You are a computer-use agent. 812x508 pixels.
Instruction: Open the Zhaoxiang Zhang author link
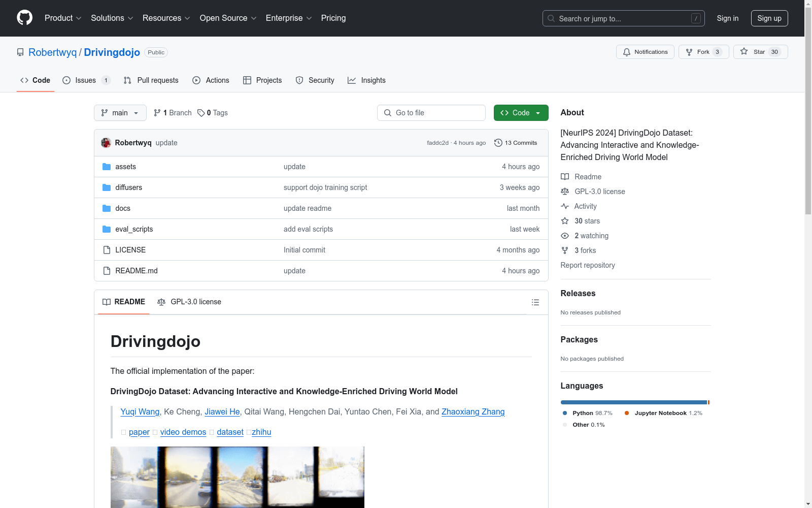[473, 411]
